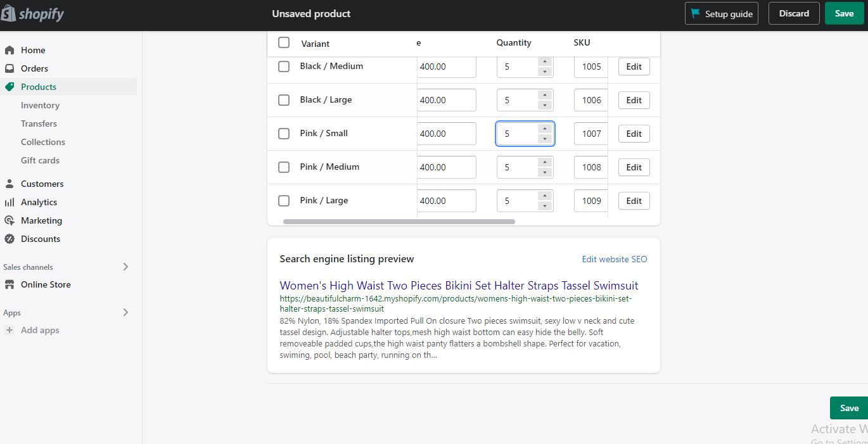Screen dimensions: 868x444
Task: Open Inventory in the Products submenu
Action: (x=40, y=105)
